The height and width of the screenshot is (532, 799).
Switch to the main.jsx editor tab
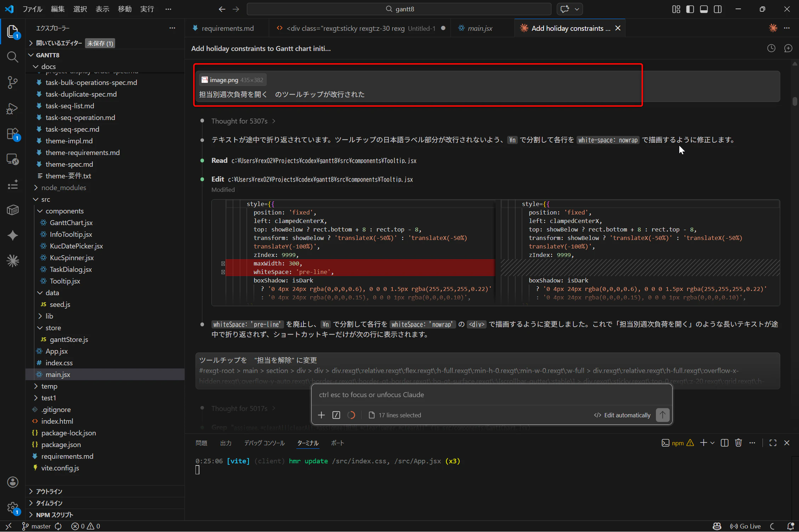[x=480, y=28]
